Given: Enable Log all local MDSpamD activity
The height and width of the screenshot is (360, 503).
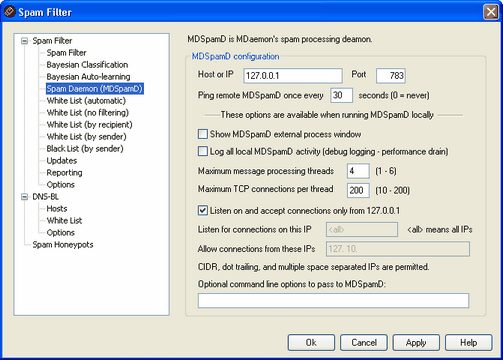Looking at the screenshot, I should pyautogui.click(x=203, y=152).
